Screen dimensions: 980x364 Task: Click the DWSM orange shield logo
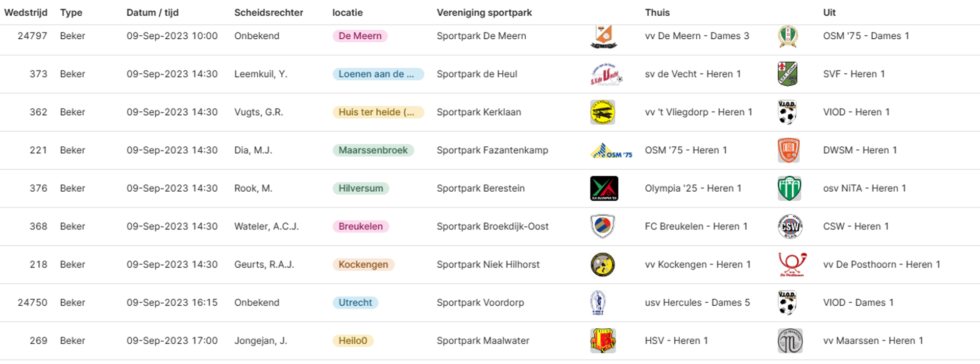[x=788, y=150]
